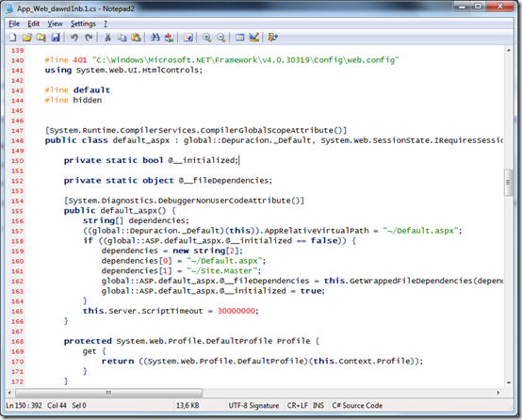
Task: Click the horizontal scrollbar thumb
Action: (x=108, y=393)
